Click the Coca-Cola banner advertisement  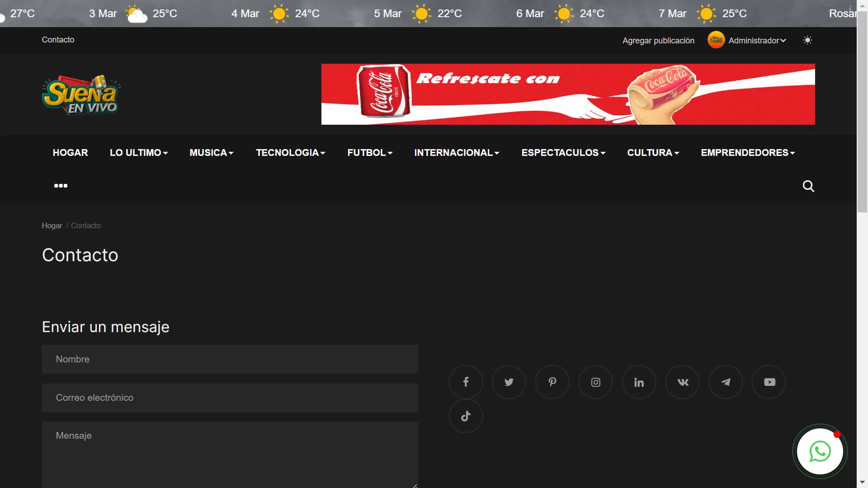[x=568, y=94]
